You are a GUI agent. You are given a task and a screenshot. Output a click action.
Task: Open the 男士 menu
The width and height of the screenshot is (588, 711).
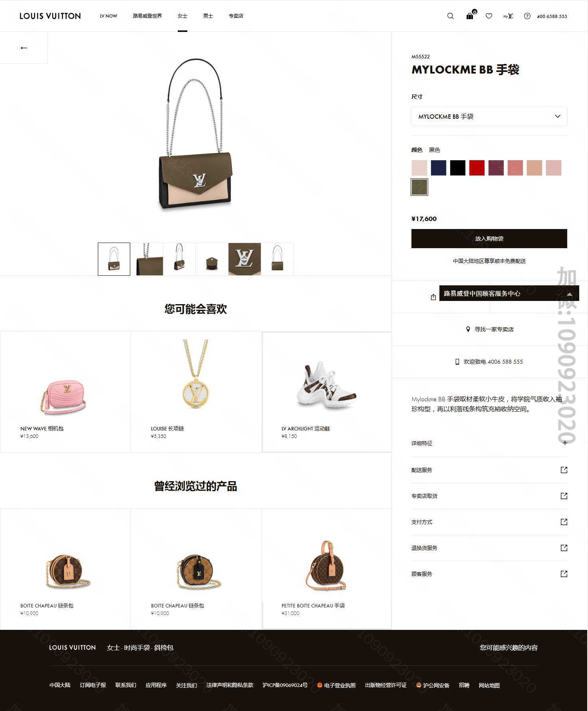pos(208,16)
